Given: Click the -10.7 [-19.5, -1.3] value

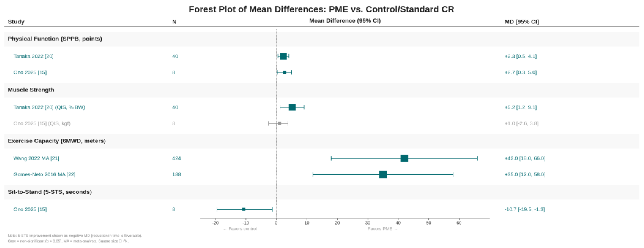Looking at the screenshot, I should pyautogui.click(x=525, y=209).
